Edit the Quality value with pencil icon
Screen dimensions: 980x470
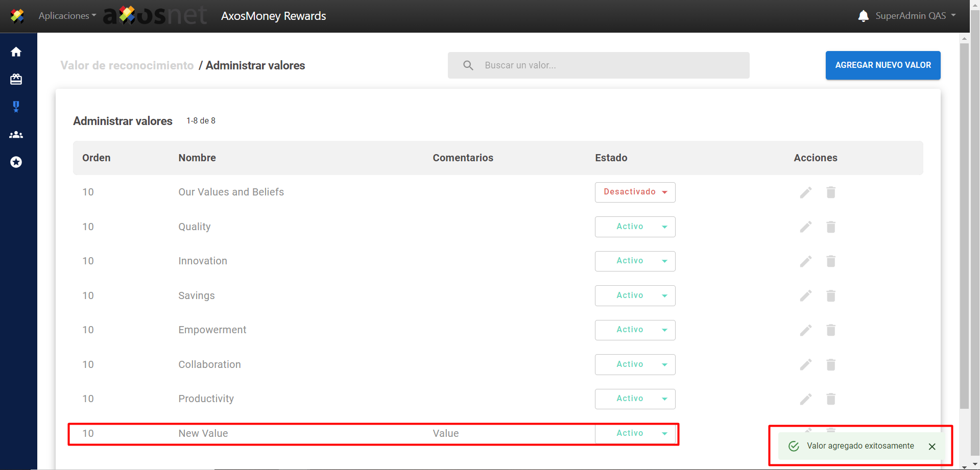(805, 227)
